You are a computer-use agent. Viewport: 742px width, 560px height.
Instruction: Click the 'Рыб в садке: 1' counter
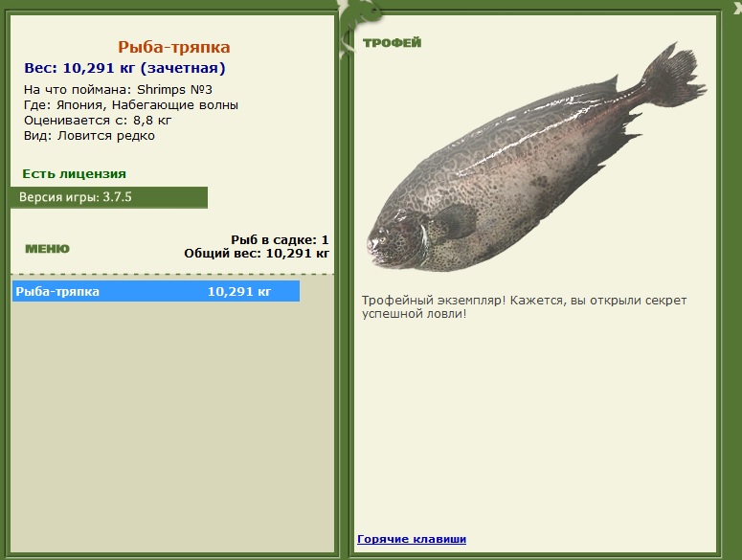coord(280,240)
